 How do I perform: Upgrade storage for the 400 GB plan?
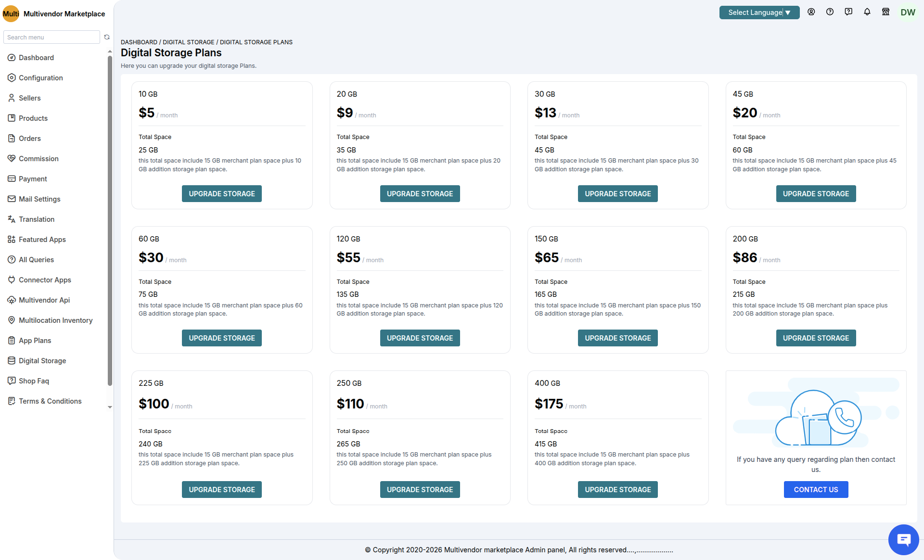[618, 489]
